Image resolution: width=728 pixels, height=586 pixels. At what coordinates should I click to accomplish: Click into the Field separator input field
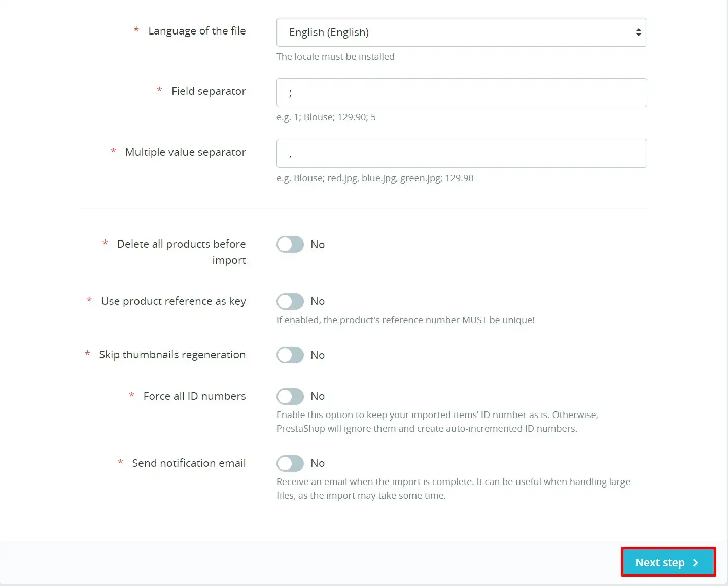[x=461, y=92]
